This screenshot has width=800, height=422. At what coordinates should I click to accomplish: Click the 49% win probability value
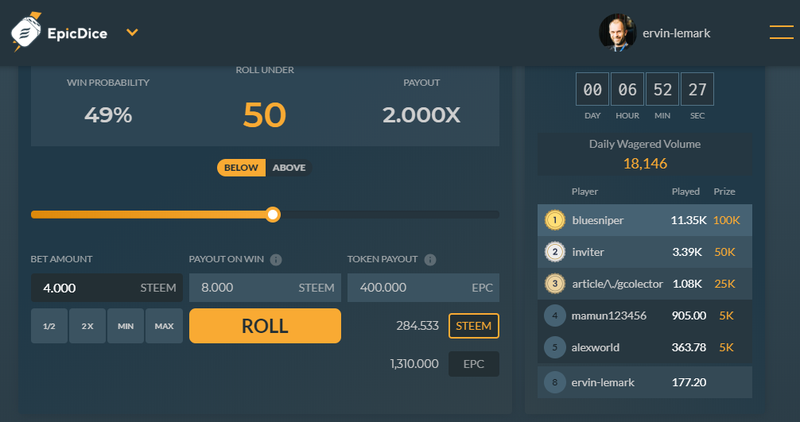(108, 115)
